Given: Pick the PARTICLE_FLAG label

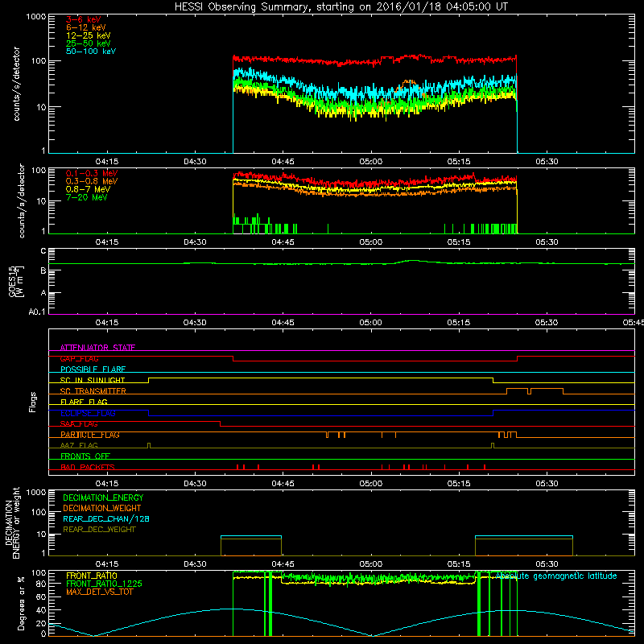Looking at the screenshot, I should (90, 435).
